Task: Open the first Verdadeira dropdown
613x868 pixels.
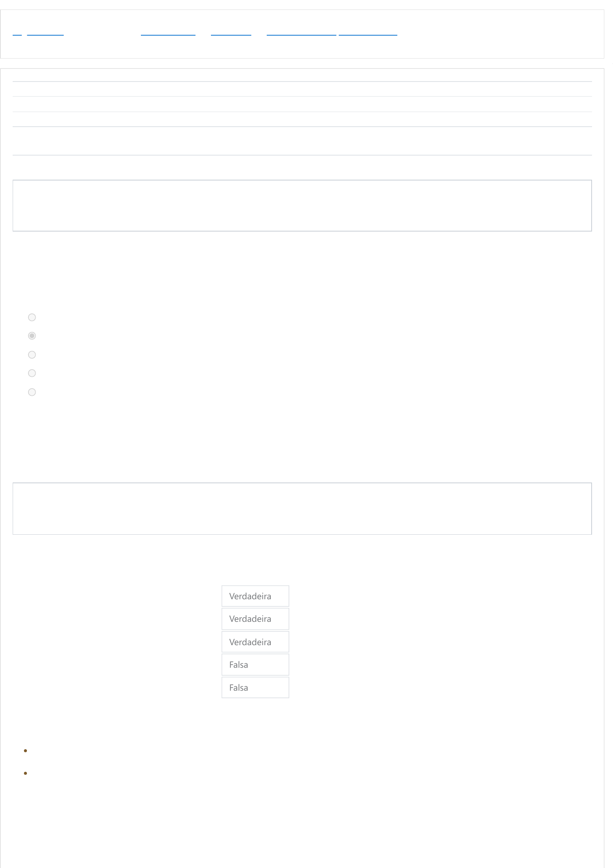Action: click(x=255, y=596)
